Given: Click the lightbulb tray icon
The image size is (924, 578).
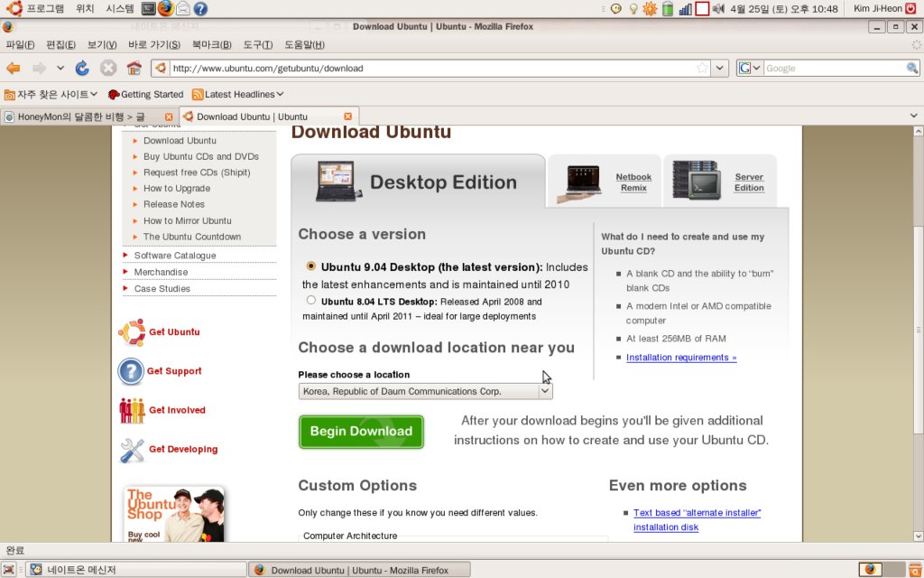Looking at the screenshot, I should point(633,9).
